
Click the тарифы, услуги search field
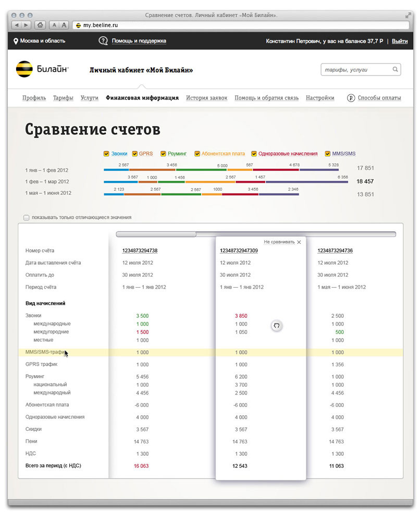pos(356,69)
